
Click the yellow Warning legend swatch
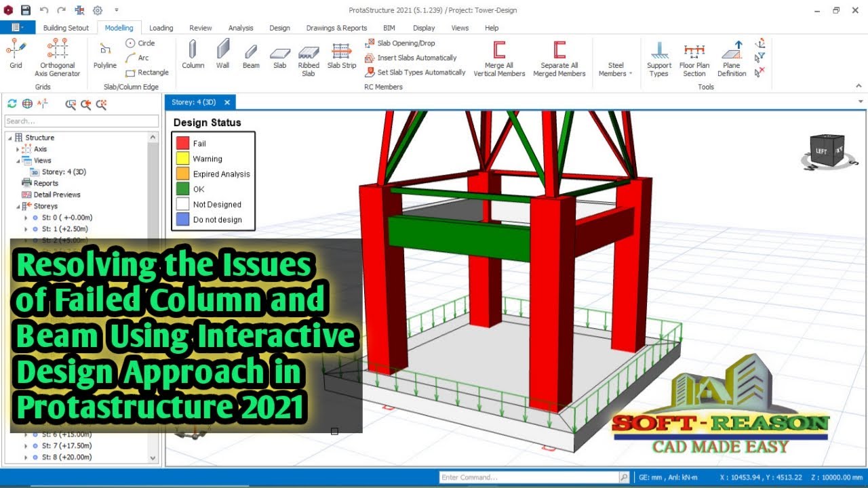pyautogui.click(x=182, y=159)
